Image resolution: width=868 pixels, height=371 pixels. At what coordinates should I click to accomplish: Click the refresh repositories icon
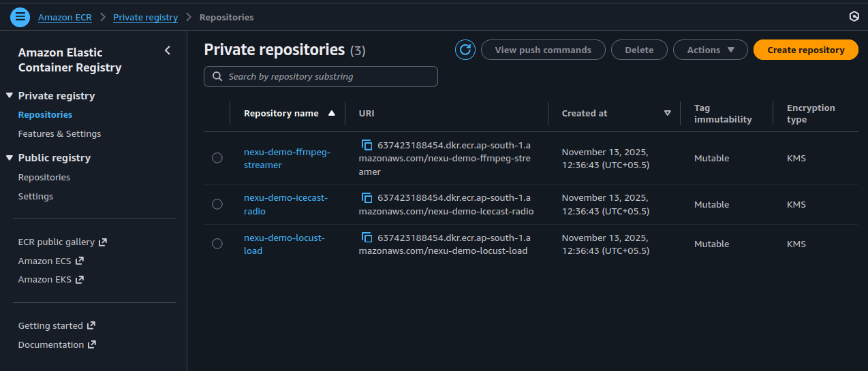[465, 50]
